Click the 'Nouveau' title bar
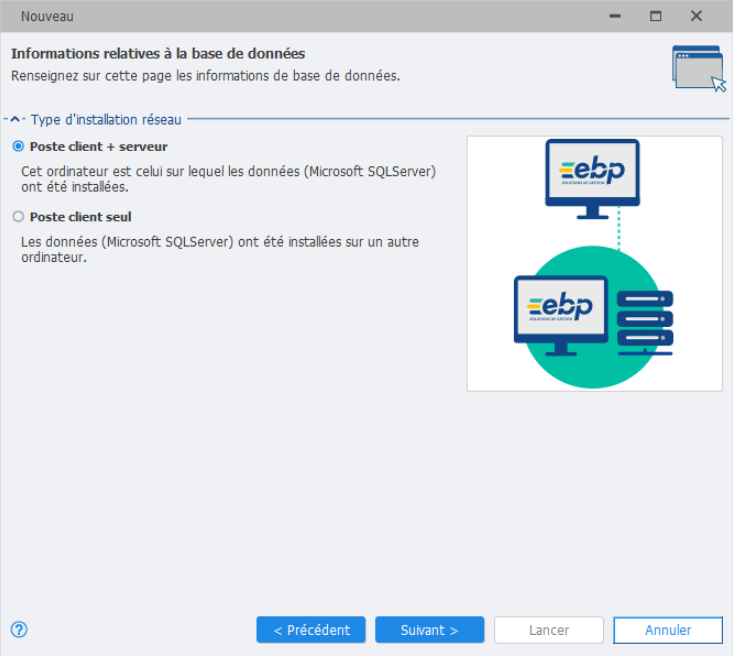The image size is (733, 656). point(300,16)
